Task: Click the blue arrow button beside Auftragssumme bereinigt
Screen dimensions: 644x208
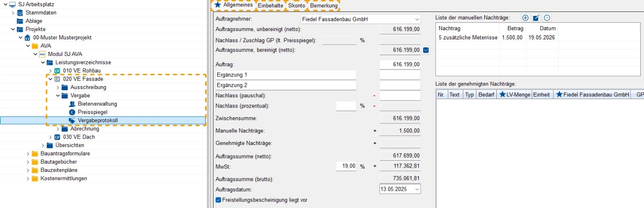Action: tap(426, 50)
